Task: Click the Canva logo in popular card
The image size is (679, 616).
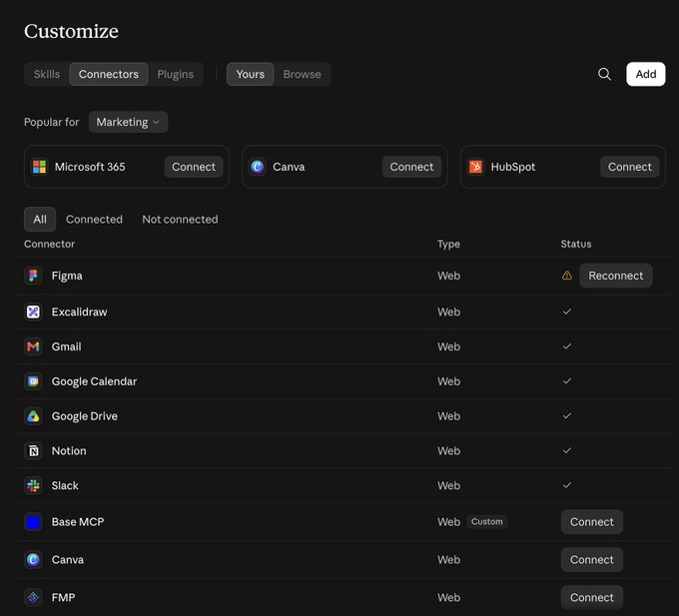Action: [x=258, y=167]
